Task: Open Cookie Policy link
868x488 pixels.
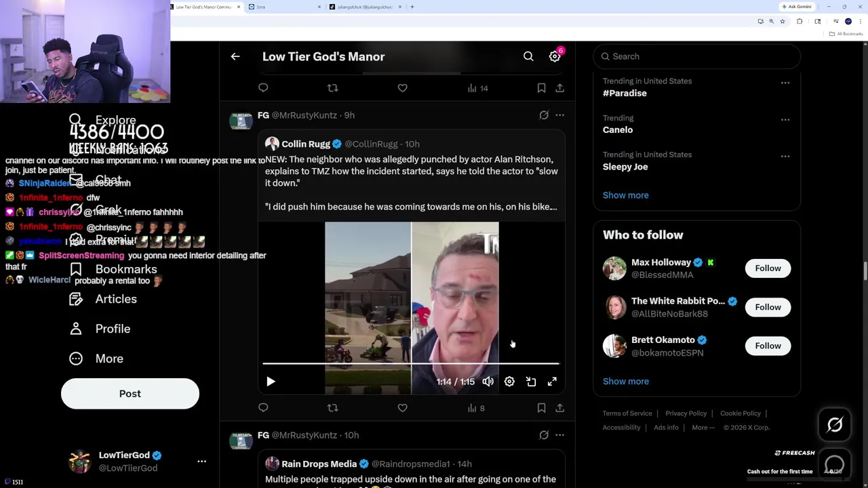Action: [x=741, y=413]
